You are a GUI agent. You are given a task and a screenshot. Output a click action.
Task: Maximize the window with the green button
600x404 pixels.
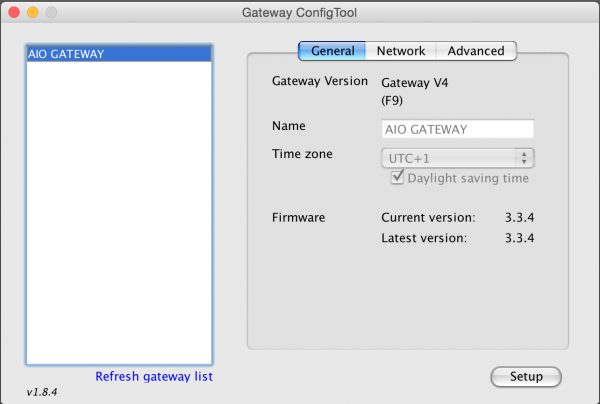click(51, 15)
